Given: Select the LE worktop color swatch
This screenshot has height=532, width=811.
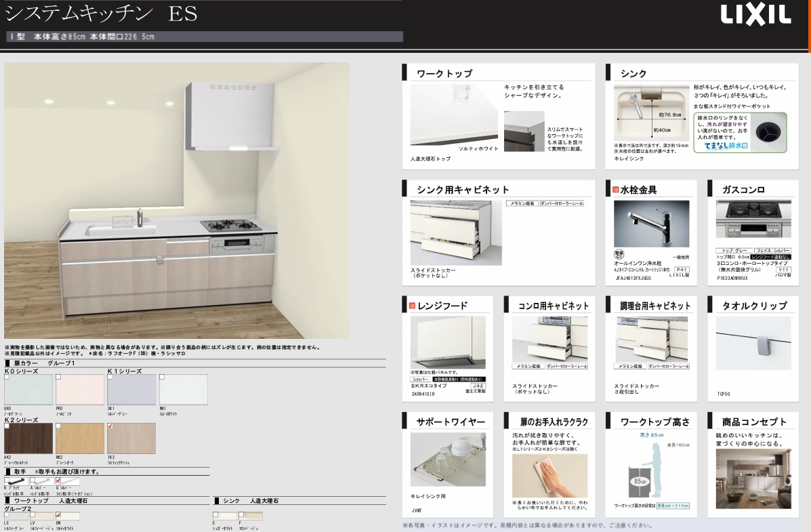Looking at the screenshot, I should [x=16, y=516].
